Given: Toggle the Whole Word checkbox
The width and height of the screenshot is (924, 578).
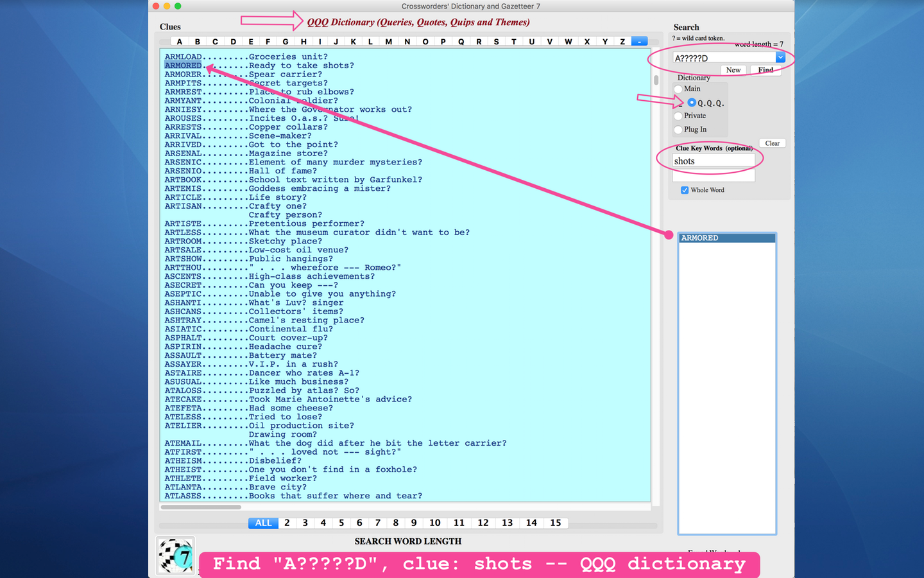Looking at the screenshot, I should point(685,190).
